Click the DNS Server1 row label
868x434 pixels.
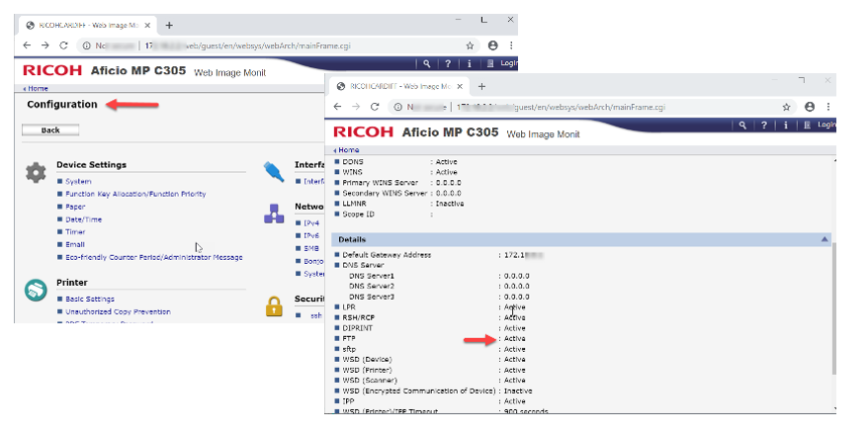pos(372,276)
